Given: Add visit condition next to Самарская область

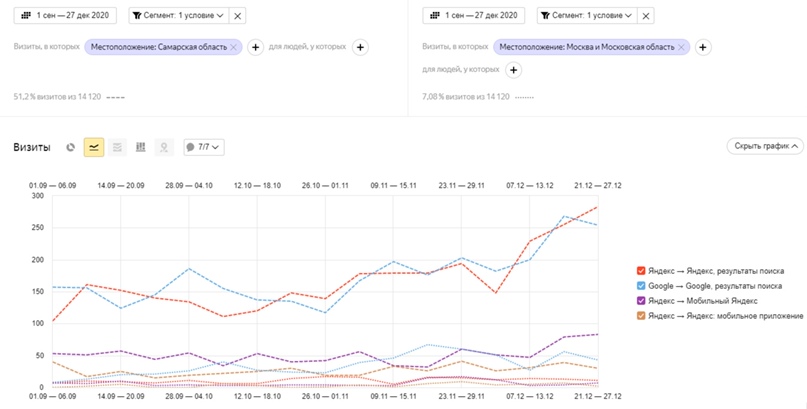Looking at the screenshot, I should pos(255,47).
